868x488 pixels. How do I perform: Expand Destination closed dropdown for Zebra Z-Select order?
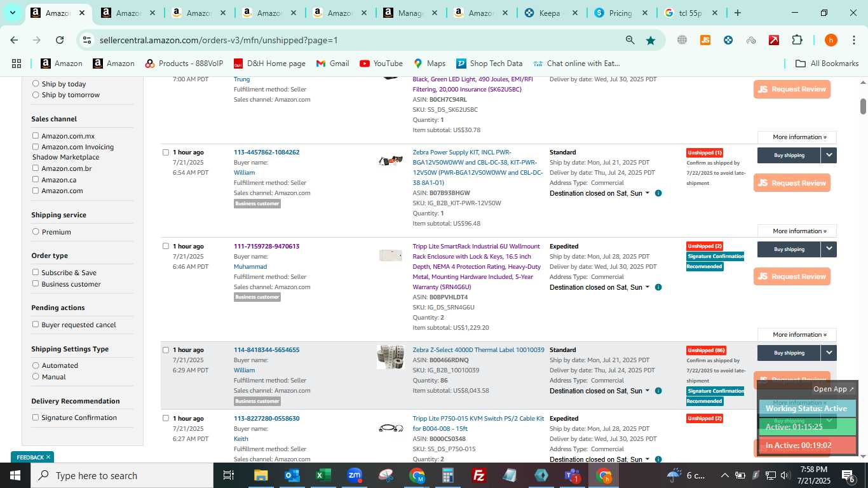click(599, 391)
